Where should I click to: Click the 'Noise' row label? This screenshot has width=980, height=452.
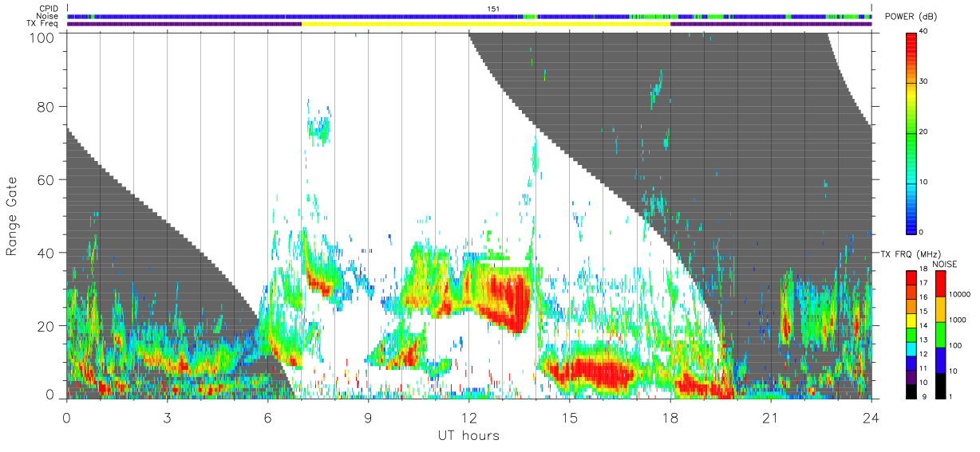(49, 16)
